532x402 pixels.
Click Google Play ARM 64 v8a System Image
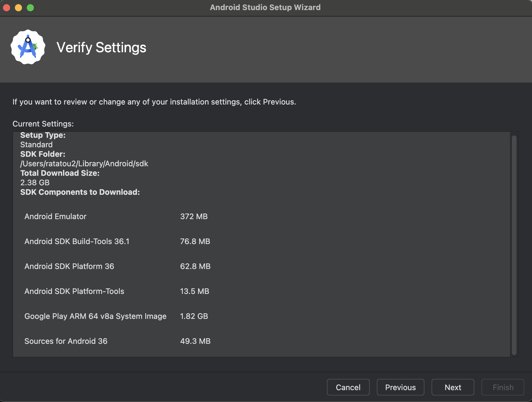(x=95, y=316)
